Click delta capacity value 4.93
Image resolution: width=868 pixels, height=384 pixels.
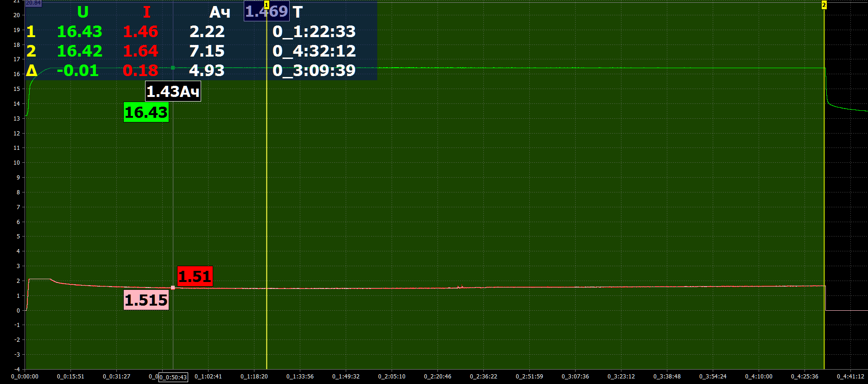point(207,70)
